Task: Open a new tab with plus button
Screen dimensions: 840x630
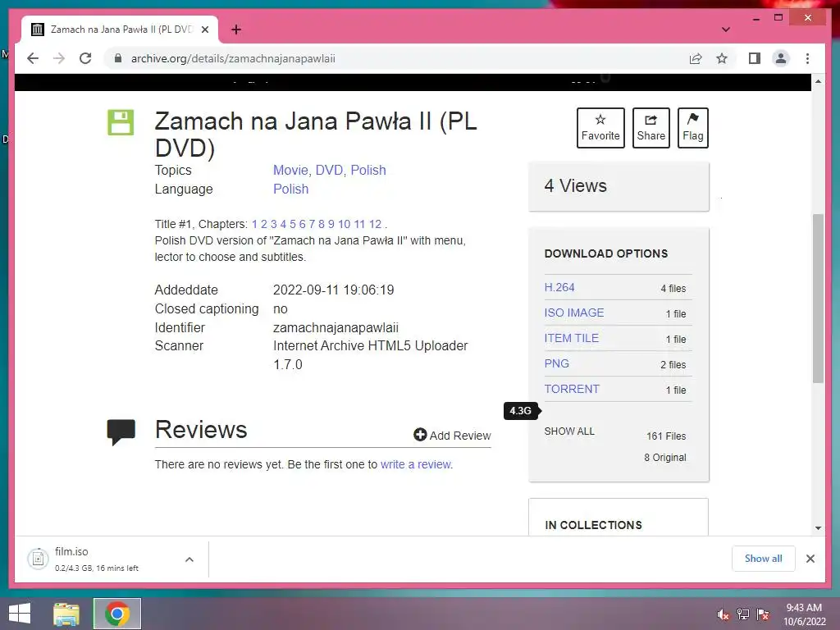Action: [236, 30]
